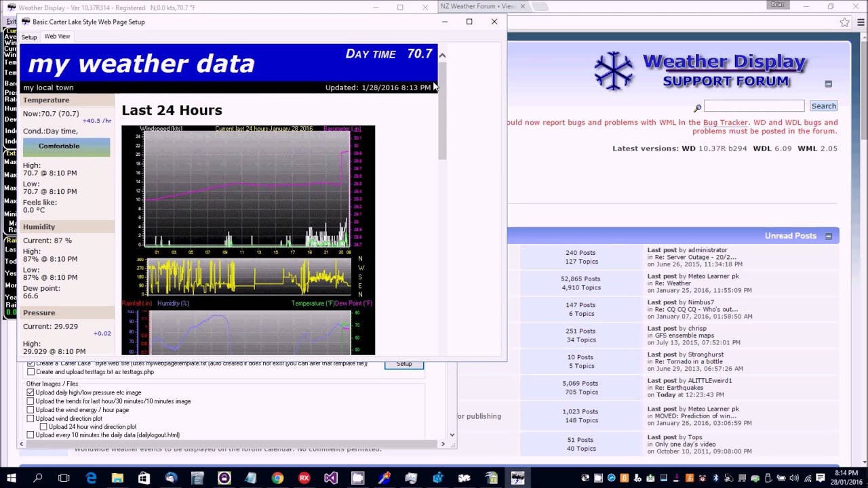Click 'Updated: 1/28/2016 8:13 PM' text
The width and height of the screenshot is (868, 488).
click(x=378, y=87)
